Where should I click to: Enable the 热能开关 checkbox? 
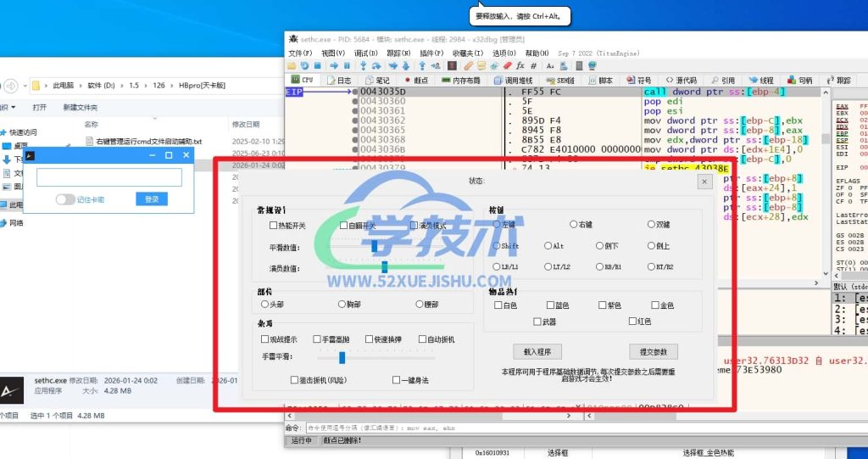(273, 226)
